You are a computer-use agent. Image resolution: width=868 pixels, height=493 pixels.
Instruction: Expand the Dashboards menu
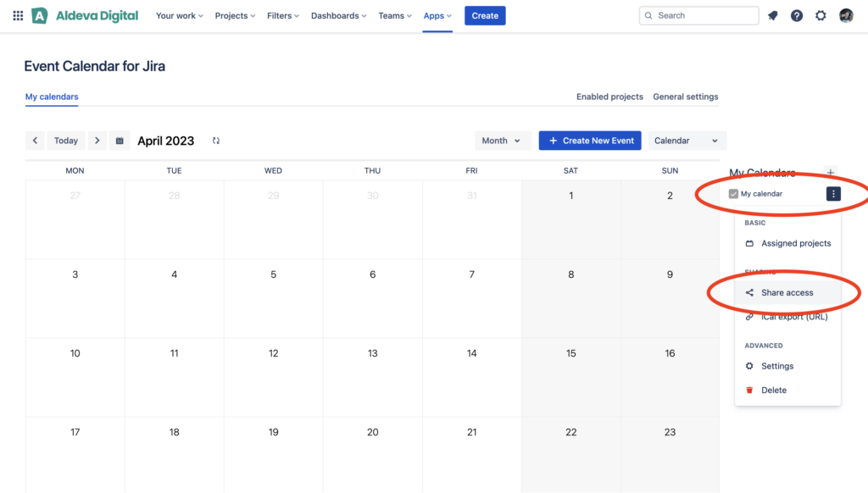(x=339, y=15)
